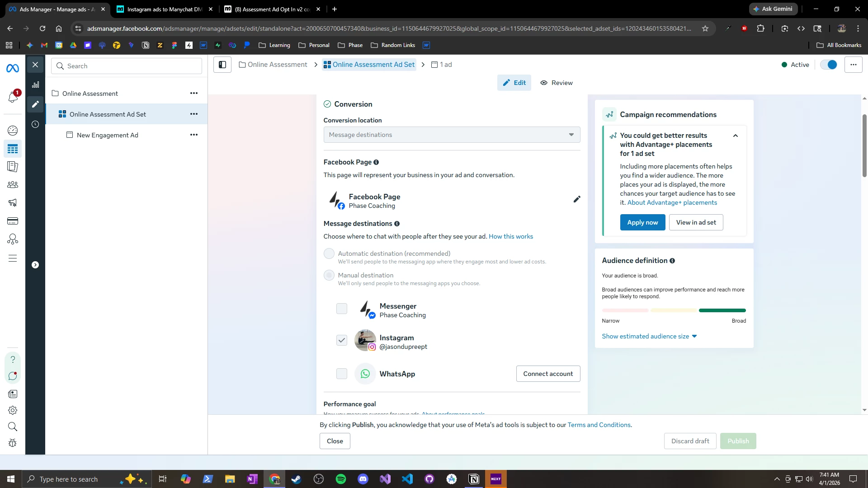Select Automatic destination radio option

pyautogui.click(x=329, y=253)
